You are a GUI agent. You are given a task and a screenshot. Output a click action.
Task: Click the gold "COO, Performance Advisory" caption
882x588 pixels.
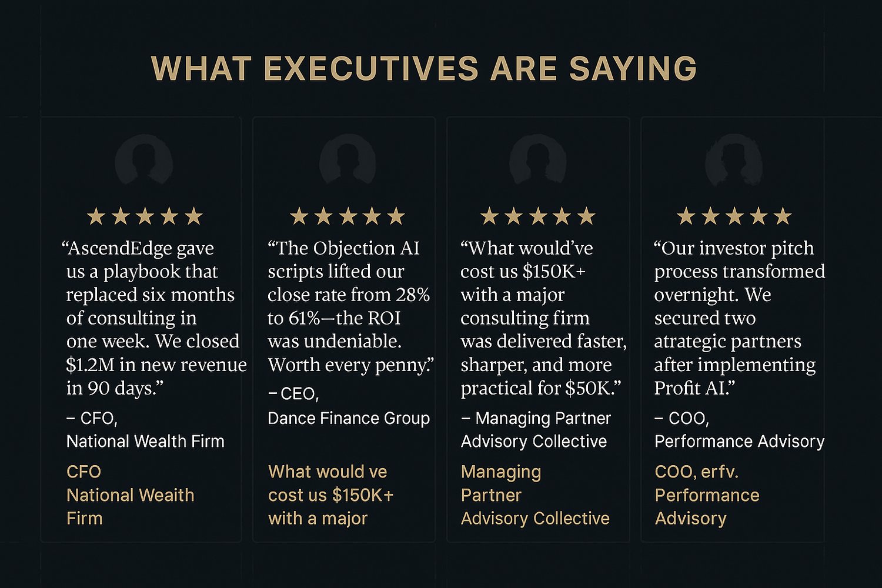(707, 495)
